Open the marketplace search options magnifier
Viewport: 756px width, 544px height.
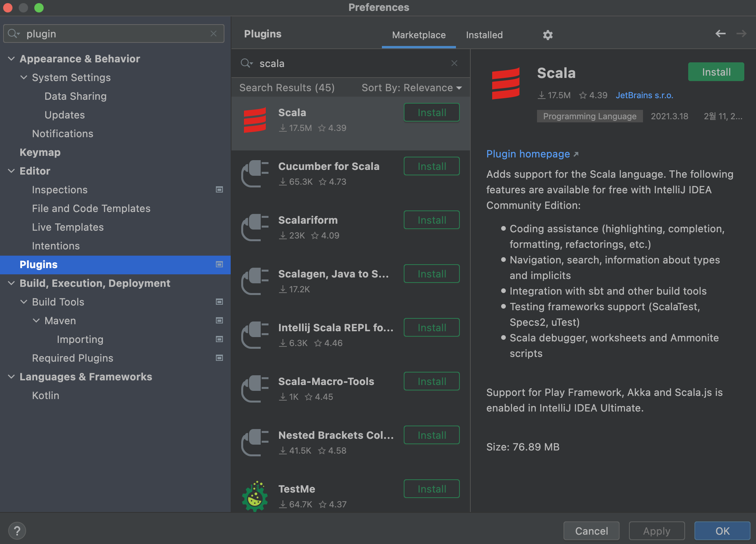click(247, 63)
